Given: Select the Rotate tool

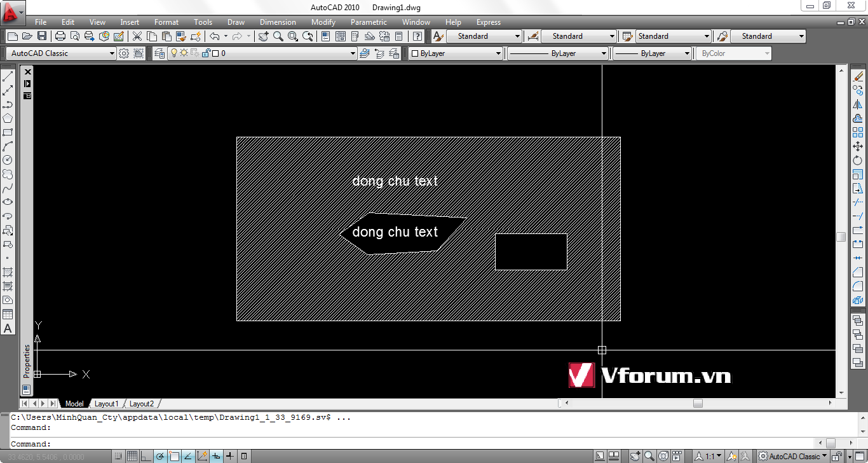Looking at the screenshot, I should pos(858,160).
